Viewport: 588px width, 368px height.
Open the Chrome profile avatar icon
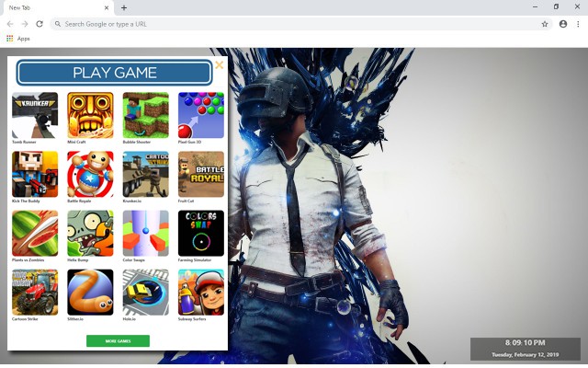coord(563,24)
